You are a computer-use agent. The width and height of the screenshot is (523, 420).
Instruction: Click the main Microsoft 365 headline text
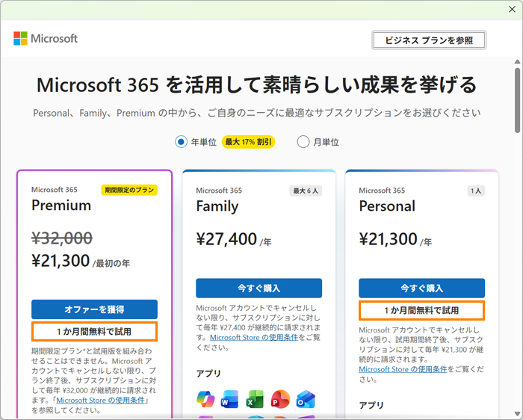(256, 84)
